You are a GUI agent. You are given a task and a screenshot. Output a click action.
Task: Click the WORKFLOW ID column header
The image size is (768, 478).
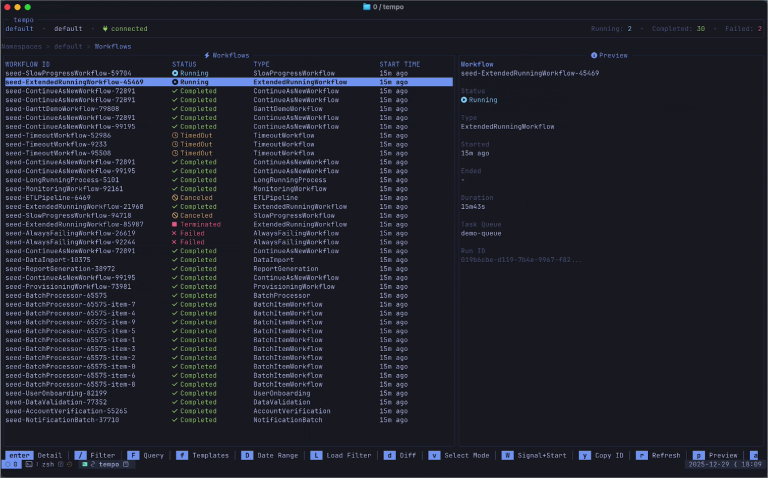click(x=27, y=64)
